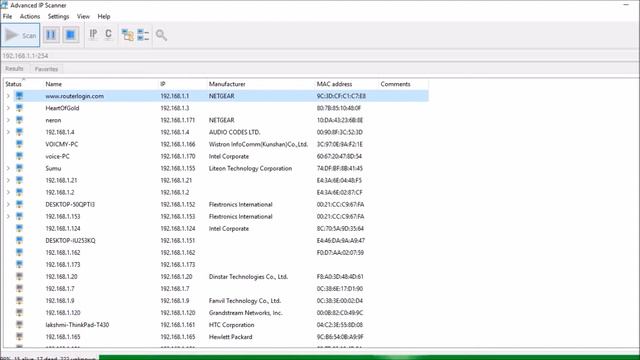Image resolution: width=640 pixels, height=360 pixels.
Task: Click Hewlett Packard manufacturer cell
Action: pyautogui.click(x=230, y=337)
